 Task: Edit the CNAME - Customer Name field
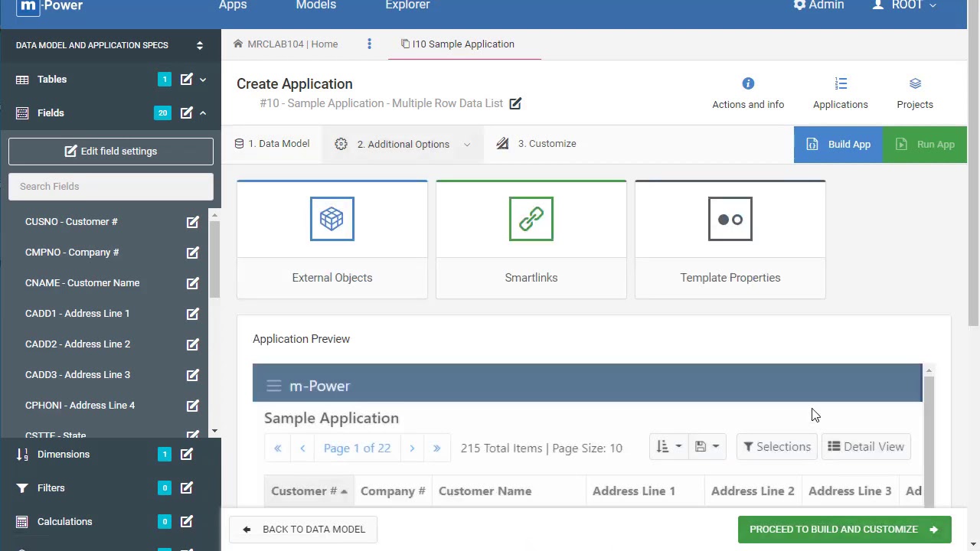pos(193,283)
